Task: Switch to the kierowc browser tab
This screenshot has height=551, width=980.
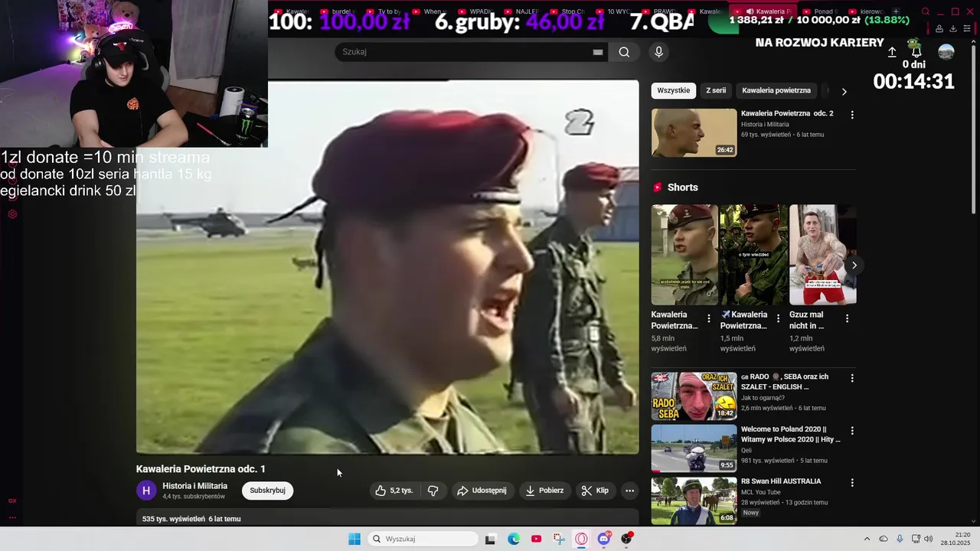Action: [866, 11]
